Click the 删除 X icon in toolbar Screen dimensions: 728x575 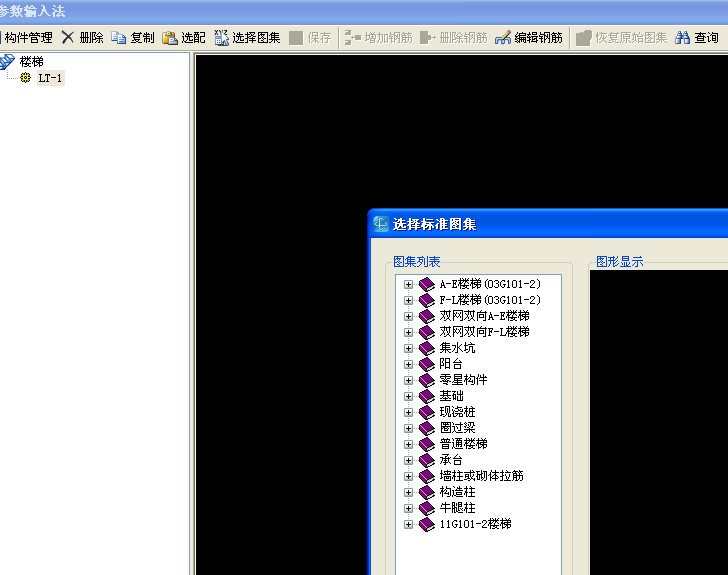[x=68, y=37]
